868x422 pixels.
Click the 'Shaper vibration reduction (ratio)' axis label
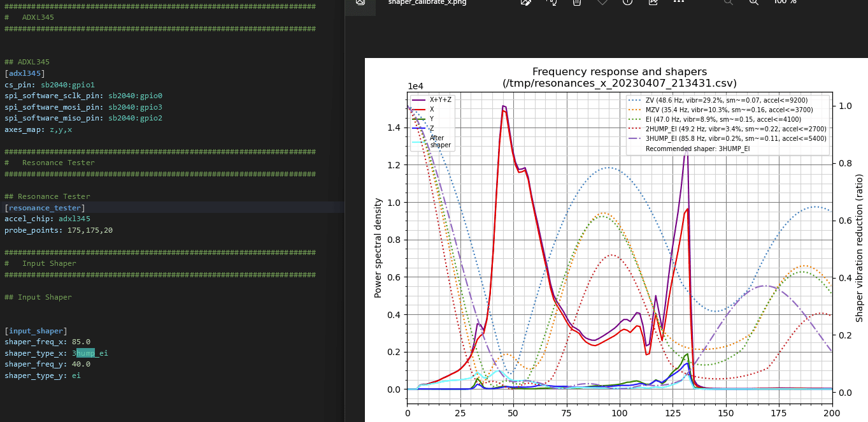pyautogui.click(x=860, y=248)
